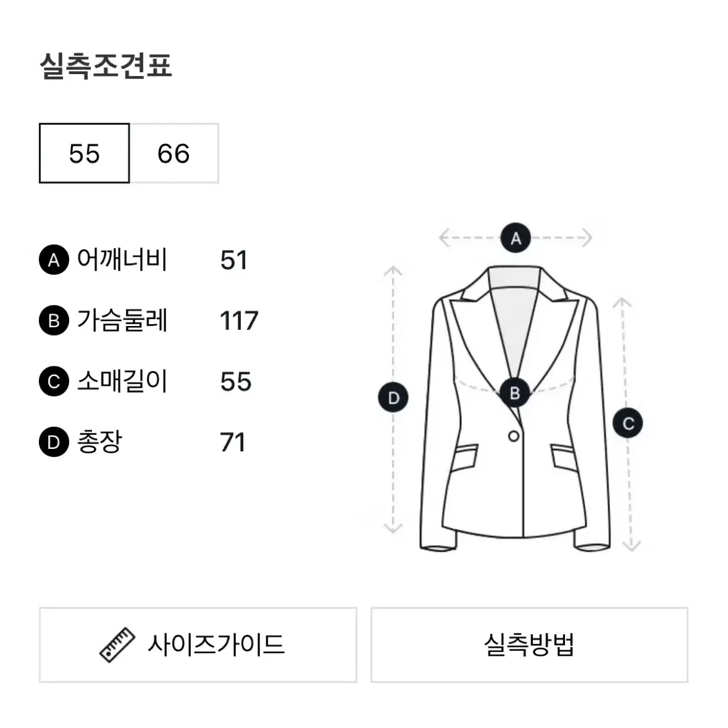Open the 실측방법 measurement method button
728x728 pixels.
pos(529,645)
